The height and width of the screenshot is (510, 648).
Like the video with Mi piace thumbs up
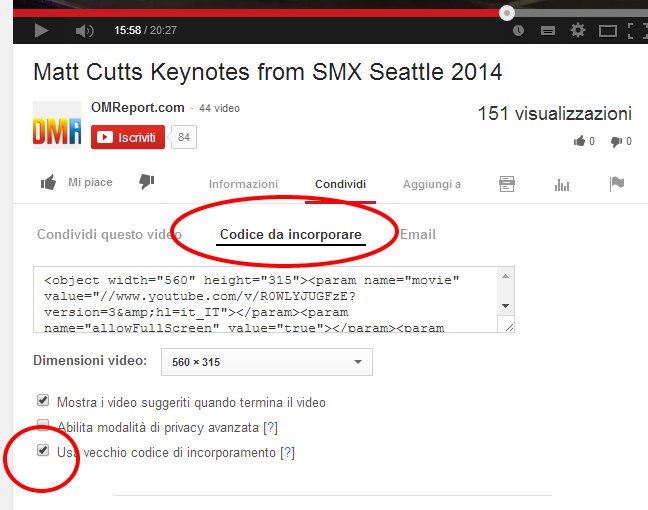point(77,182)
